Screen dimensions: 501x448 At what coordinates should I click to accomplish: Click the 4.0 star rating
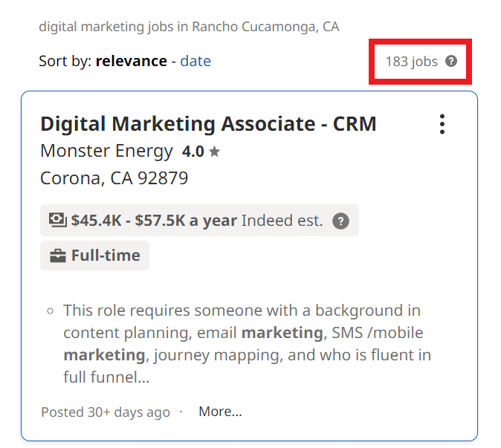[201, 152]
